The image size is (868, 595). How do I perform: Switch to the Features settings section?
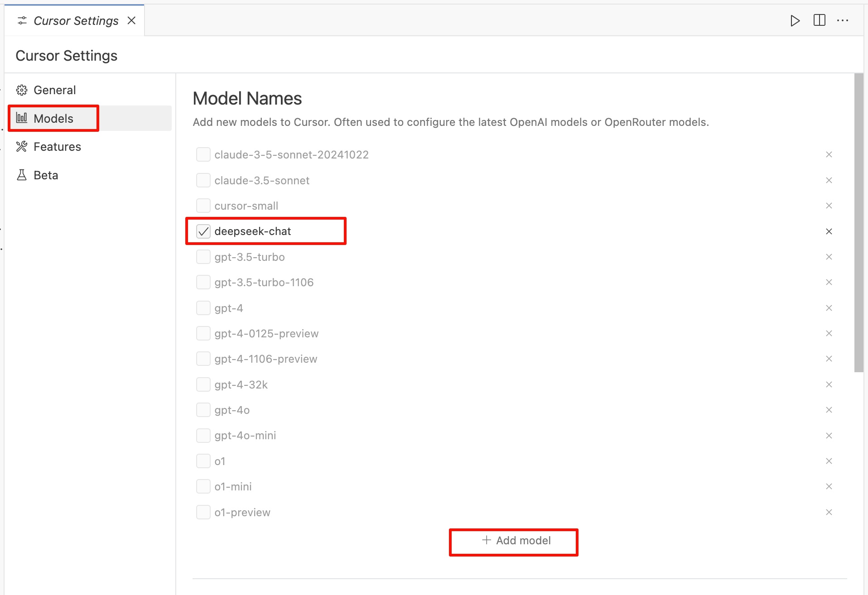pyautogui.click(x=57, y=147)
